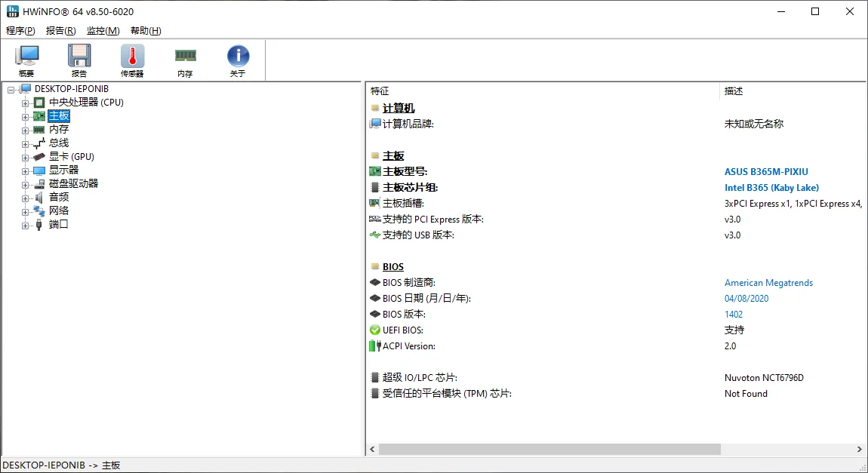868x473 pixels.
Task: Click the BIOS 制造商 chip icon
Action: click(375, 283)
